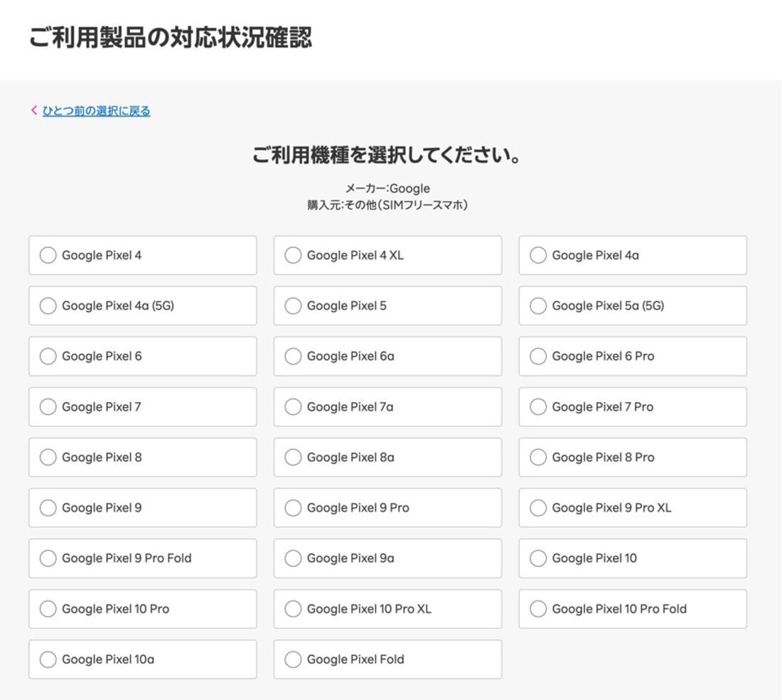The width and height of the screenshot is (782, 700).
Task: Pick Google Pixel 8 Pro model
Action: [x=633, y=457]
